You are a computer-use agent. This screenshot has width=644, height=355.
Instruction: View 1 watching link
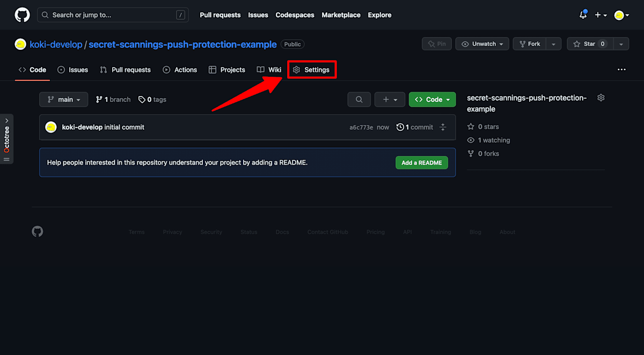488,140
